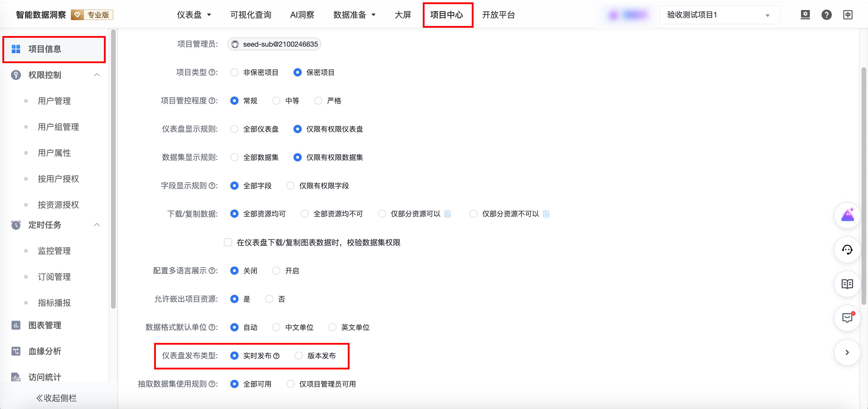Click the monitor settings icon in top bar
Image resolution: width=868 pixels, height=409 pixels.
tap(805, 15)
